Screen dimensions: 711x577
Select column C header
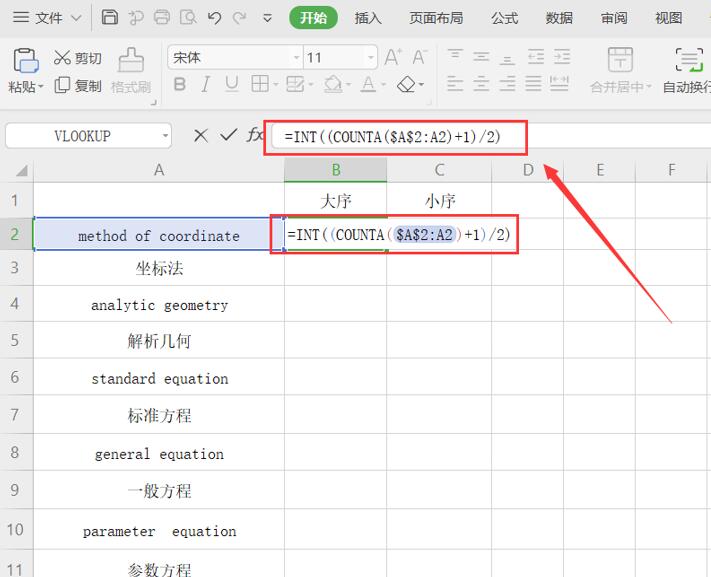click(x=439, y=171)
